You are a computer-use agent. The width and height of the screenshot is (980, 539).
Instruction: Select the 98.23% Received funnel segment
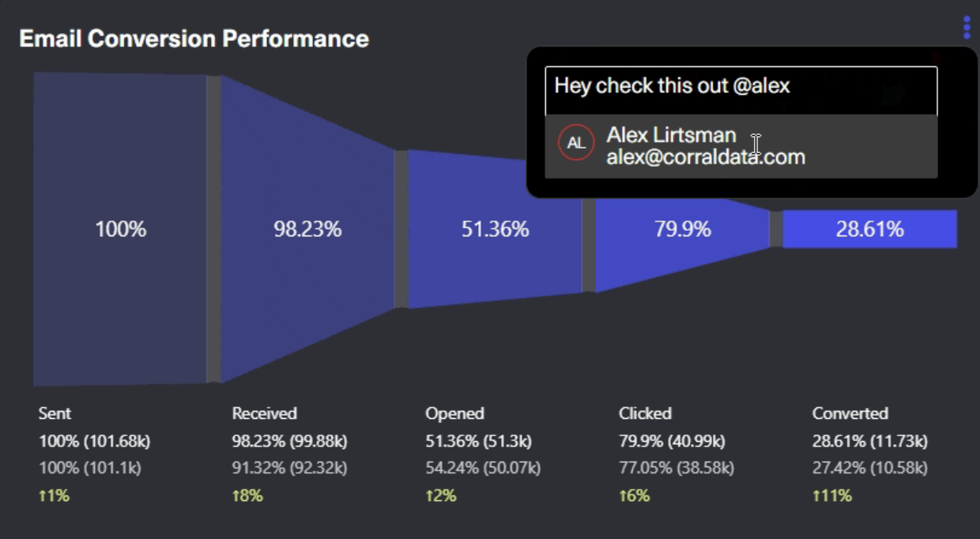click(307, 229)
